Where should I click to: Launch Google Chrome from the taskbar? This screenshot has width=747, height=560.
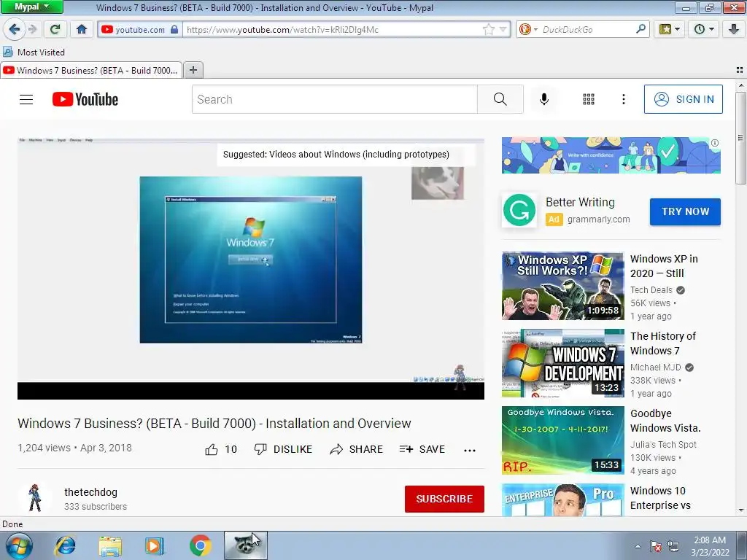pyautogui.click(x=200, y=545)
